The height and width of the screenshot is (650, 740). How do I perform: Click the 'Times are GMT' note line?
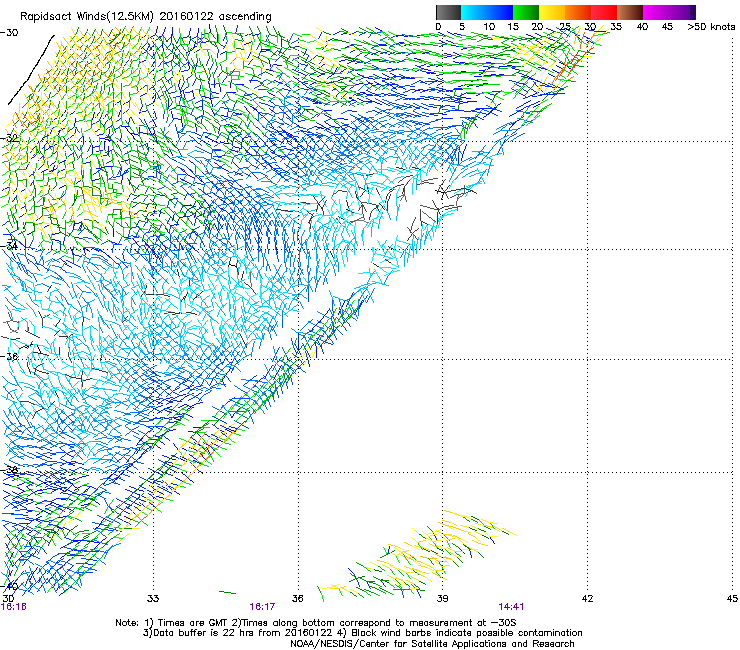point(316,623)
